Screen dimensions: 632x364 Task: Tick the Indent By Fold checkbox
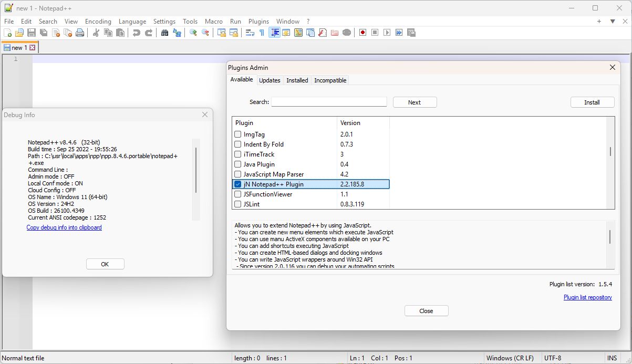coord(238,144)
